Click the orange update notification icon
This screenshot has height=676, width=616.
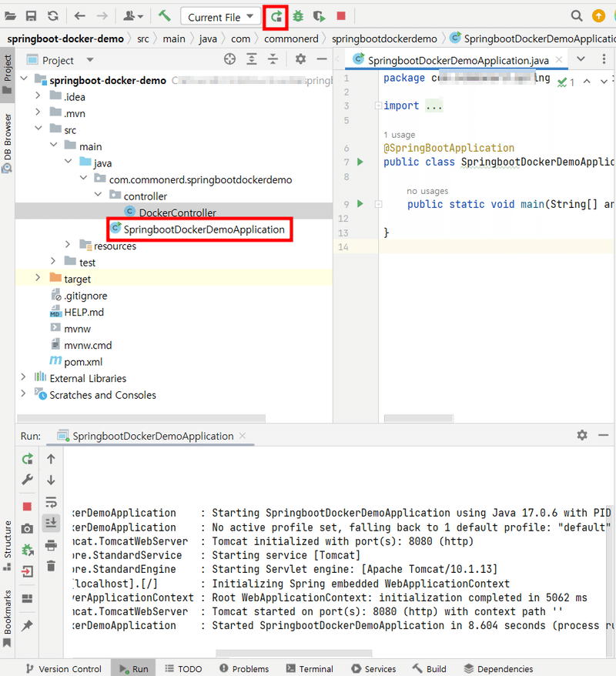pos(598,16)
